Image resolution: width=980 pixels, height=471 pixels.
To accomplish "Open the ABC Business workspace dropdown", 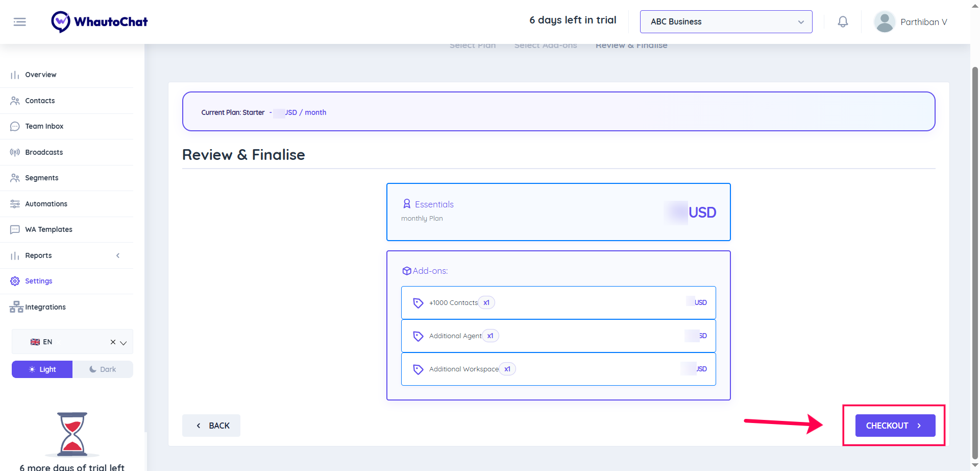I will tap(726, 21).
